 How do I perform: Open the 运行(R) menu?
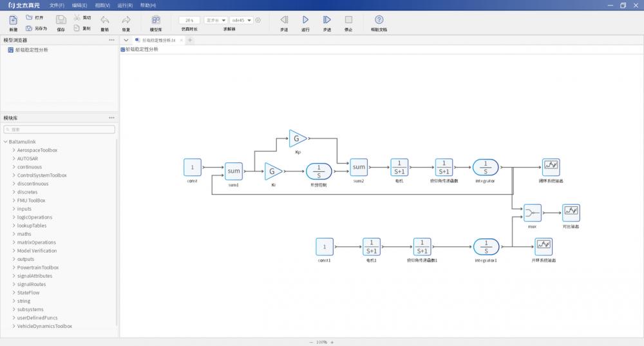click(125, 5)
